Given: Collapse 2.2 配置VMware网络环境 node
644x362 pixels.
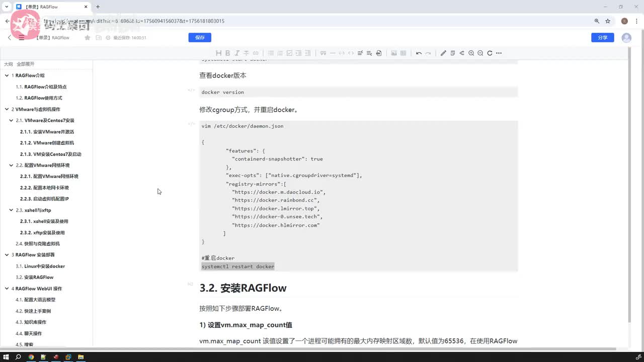Looking at the screenshot, I should (11, 165).
